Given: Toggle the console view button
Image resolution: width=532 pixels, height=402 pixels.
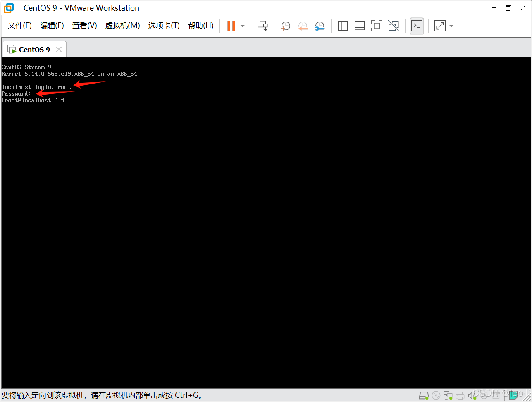Looking at the screenshot, I should tap(417, 26).
